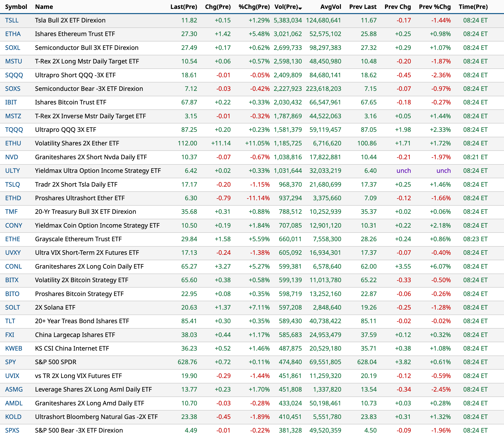Sort by Name column header

44,7
